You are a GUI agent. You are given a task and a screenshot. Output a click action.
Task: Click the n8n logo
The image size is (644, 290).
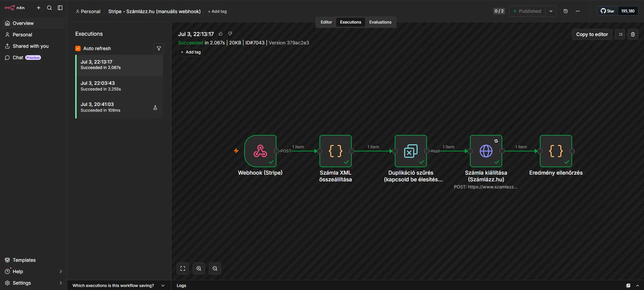(15, 8)
